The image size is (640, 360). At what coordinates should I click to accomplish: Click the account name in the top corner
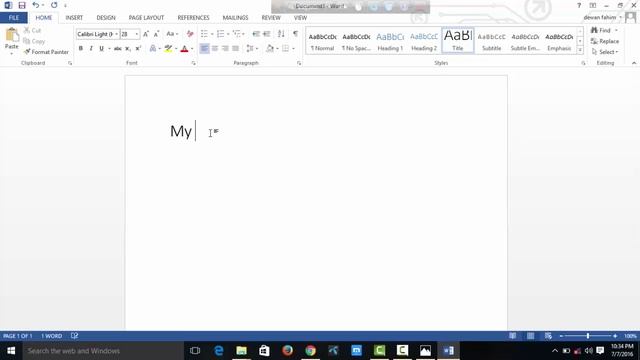pyautogui.click(x=600, y=18)
